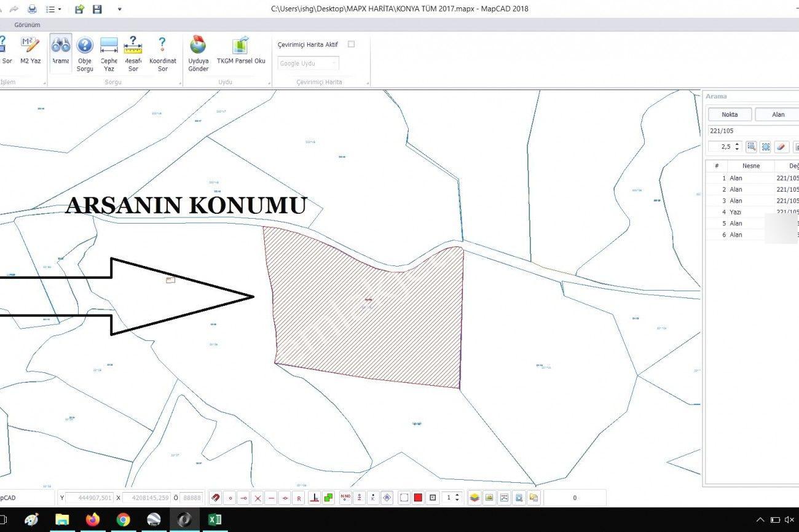Switch to the Görünüm ribbon tab
The image size is (799, 532).
pyautogui.click(x=28, y=25)
